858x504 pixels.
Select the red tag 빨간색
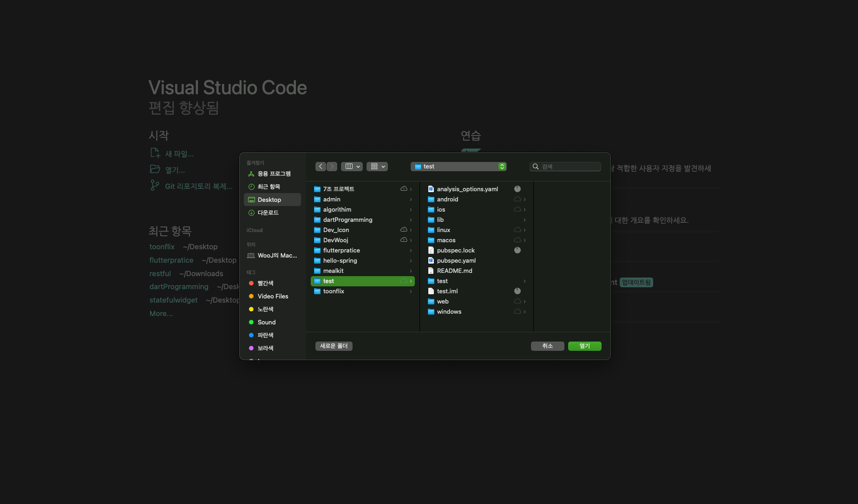click(x=272, y=283)
